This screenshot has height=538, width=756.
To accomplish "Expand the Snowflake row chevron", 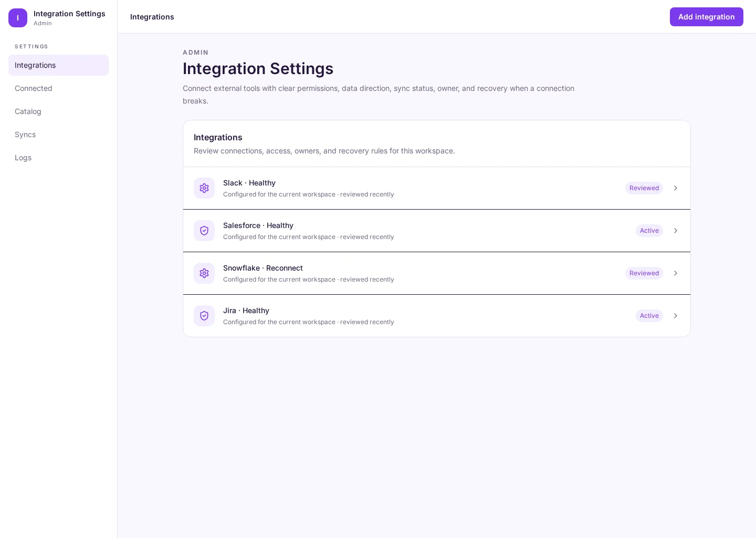I will [x=676, y=273].
